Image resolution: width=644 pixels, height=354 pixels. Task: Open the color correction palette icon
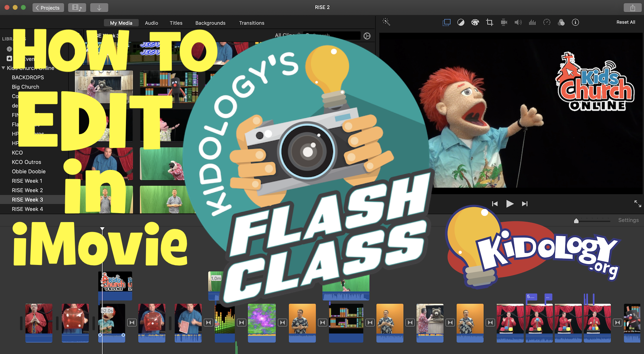tap(475, 22)
